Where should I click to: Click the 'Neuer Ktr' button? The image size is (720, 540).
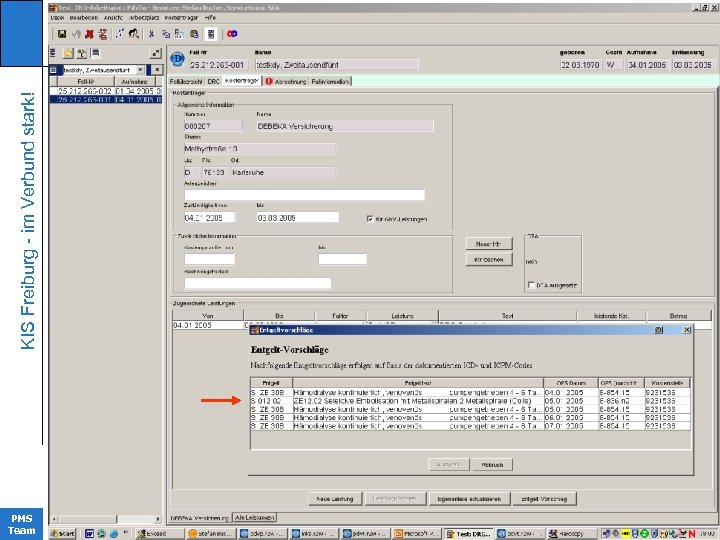pyautogui.click(x=489, y=244)
